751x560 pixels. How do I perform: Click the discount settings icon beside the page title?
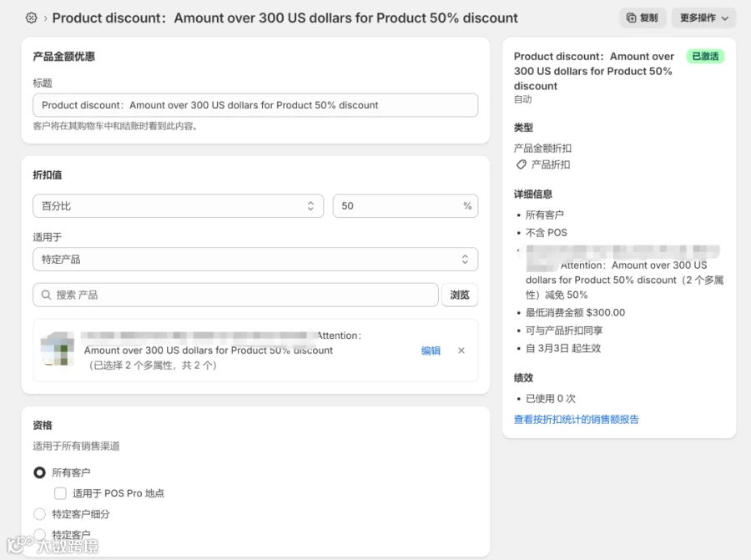[32, 18]
